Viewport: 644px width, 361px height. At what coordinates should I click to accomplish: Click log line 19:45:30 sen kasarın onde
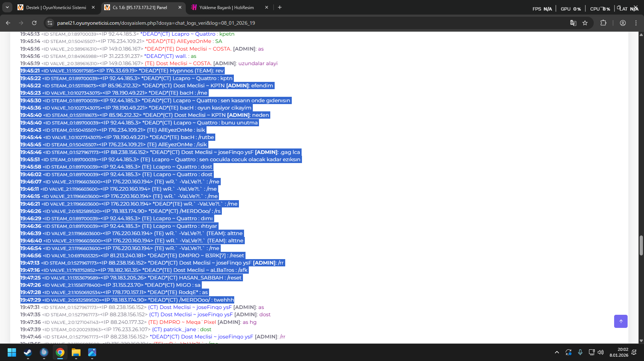[x=156, y=100]
